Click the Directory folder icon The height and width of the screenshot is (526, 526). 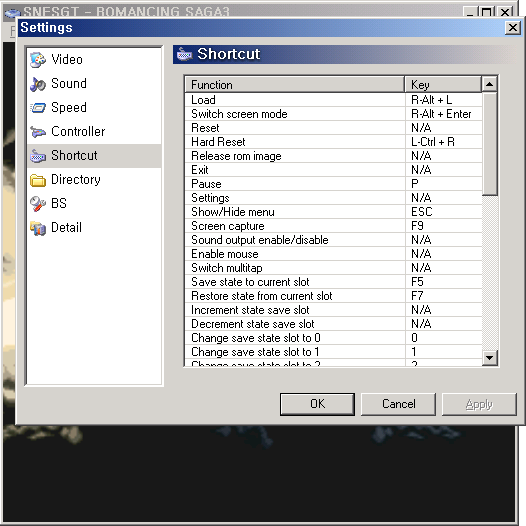click(38, 180)
